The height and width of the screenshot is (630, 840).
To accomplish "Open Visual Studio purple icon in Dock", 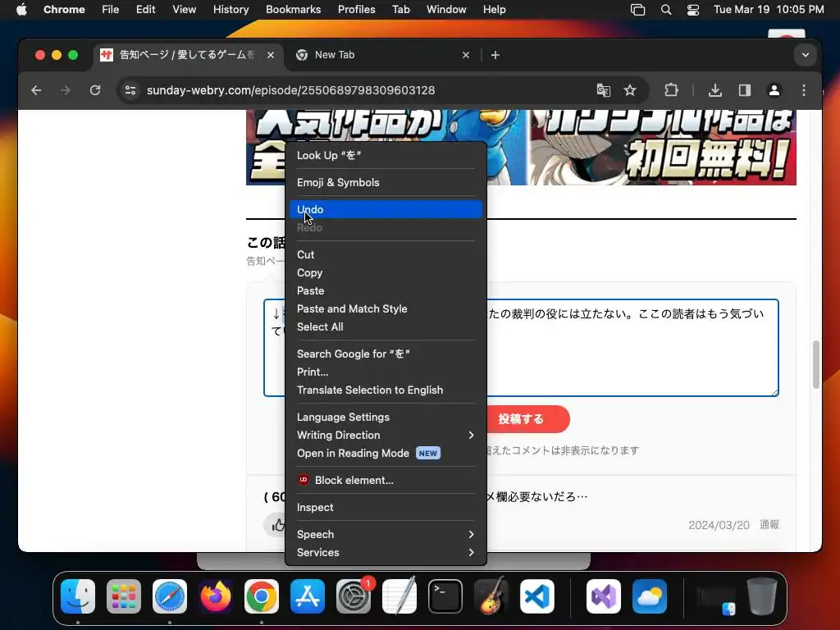I will [604, 596].
